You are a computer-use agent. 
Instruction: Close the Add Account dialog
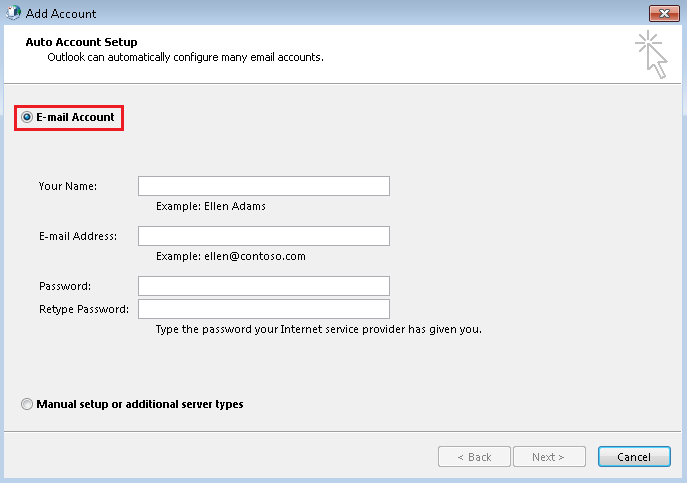[664, 13]
